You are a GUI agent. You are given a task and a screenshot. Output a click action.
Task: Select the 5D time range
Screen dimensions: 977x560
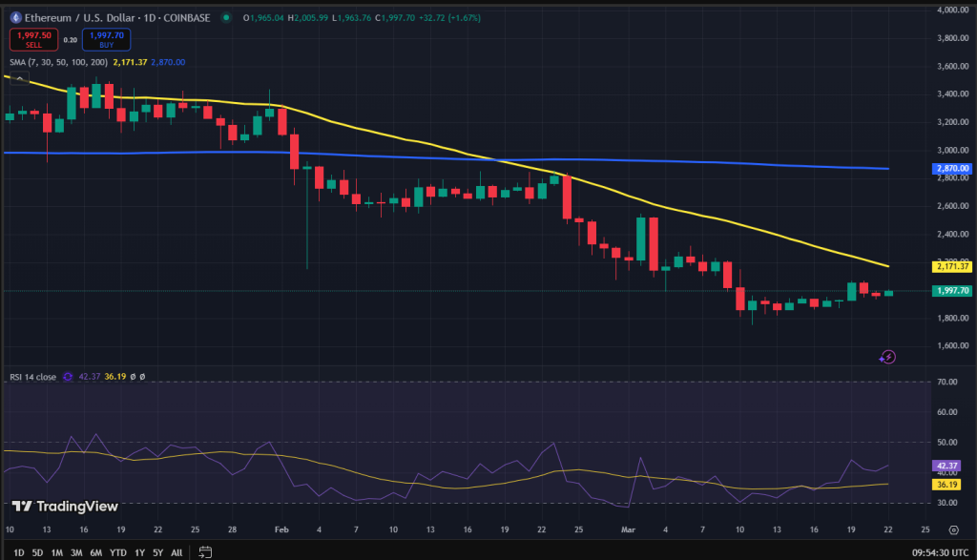[x=37, y=552]
